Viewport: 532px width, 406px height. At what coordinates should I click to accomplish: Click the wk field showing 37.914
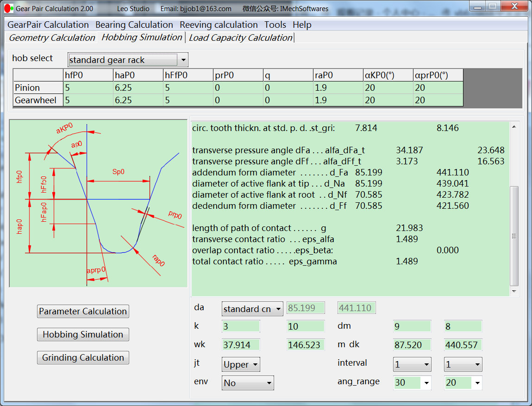(x=241, y=345)
